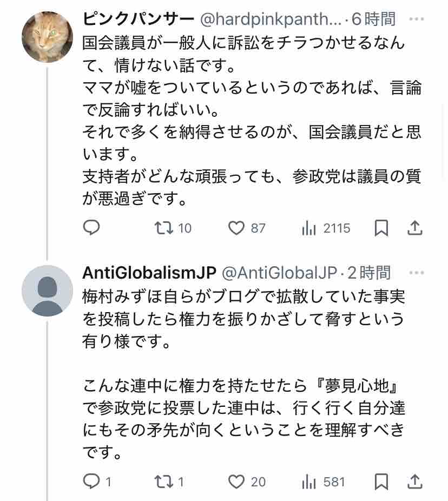
Task: Reply to AntiGlobalismJP's post
Action: (x=90, y=481)
